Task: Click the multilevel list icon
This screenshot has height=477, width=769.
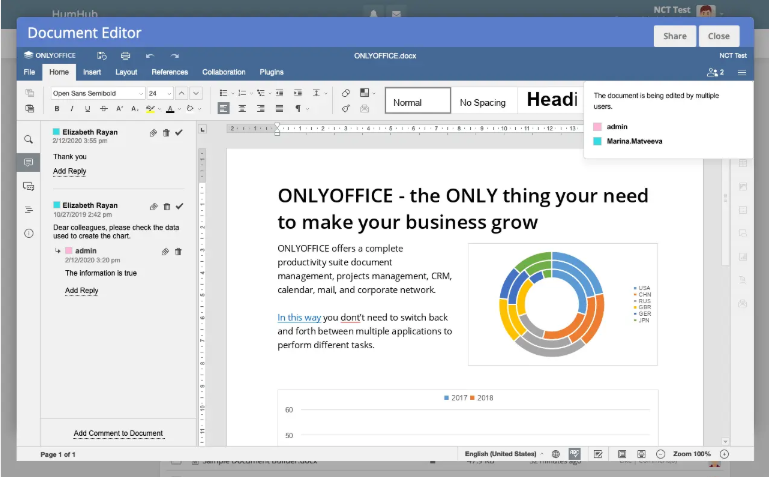Action: coord(260,93)
